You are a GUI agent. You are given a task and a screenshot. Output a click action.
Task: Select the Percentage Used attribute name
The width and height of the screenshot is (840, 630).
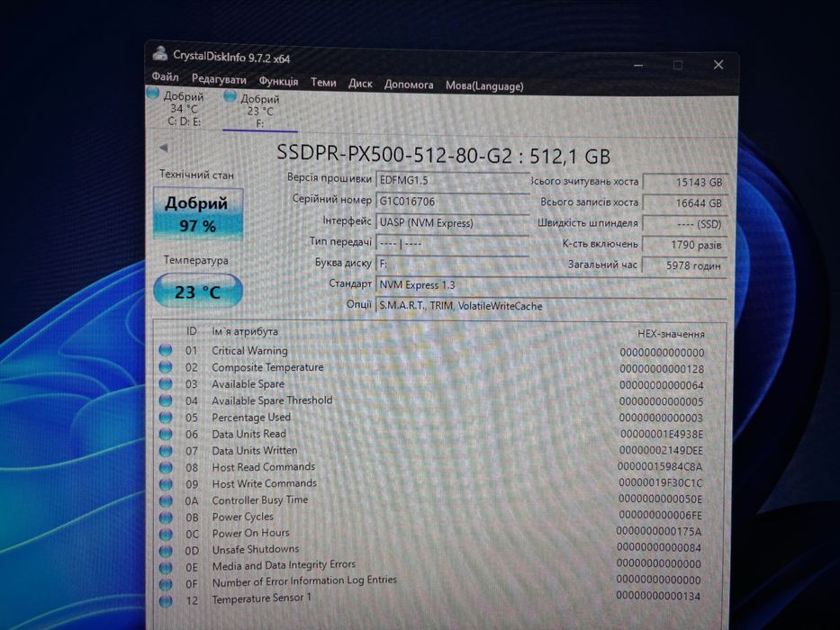[250, 417]
